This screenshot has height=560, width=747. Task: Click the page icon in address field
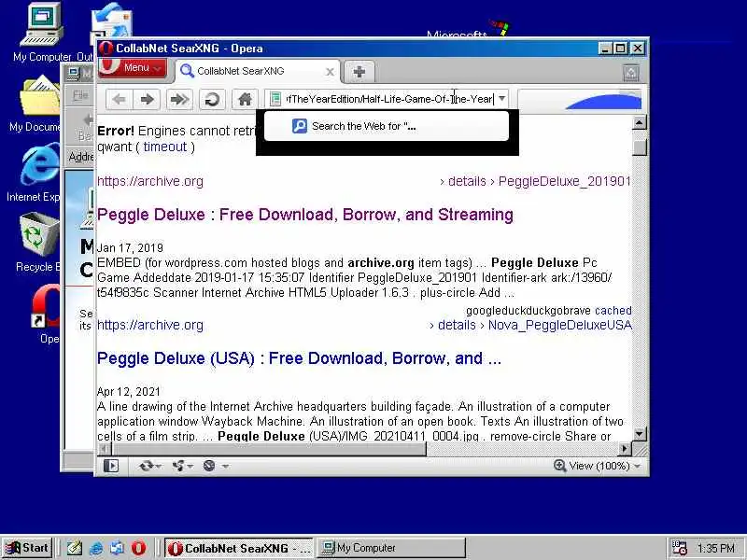275,99
